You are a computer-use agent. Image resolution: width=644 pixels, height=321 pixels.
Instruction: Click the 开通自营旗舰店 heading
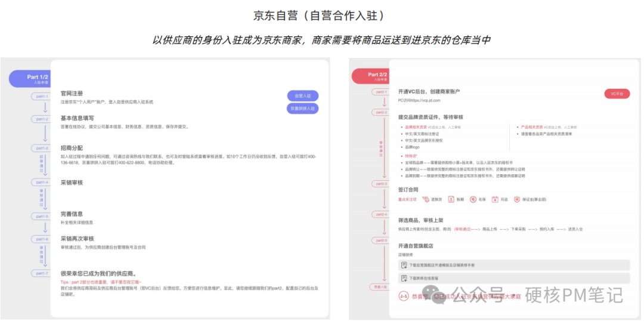click(416, 246)
